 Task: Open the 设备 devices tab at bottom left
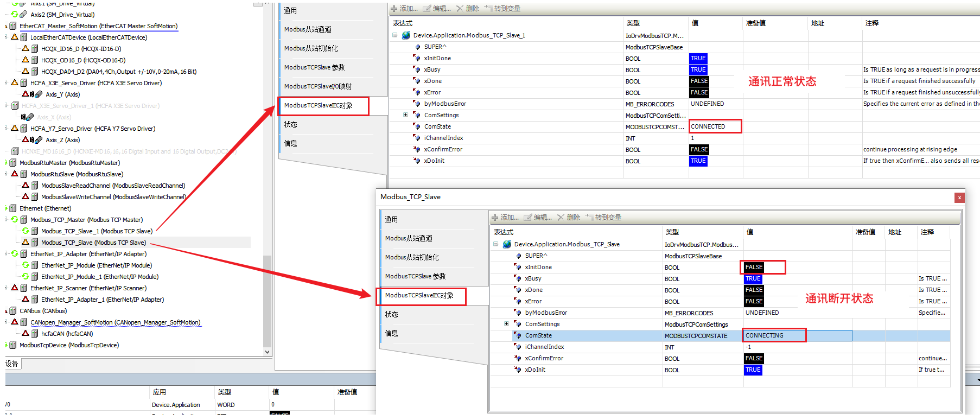click(12, 364)
